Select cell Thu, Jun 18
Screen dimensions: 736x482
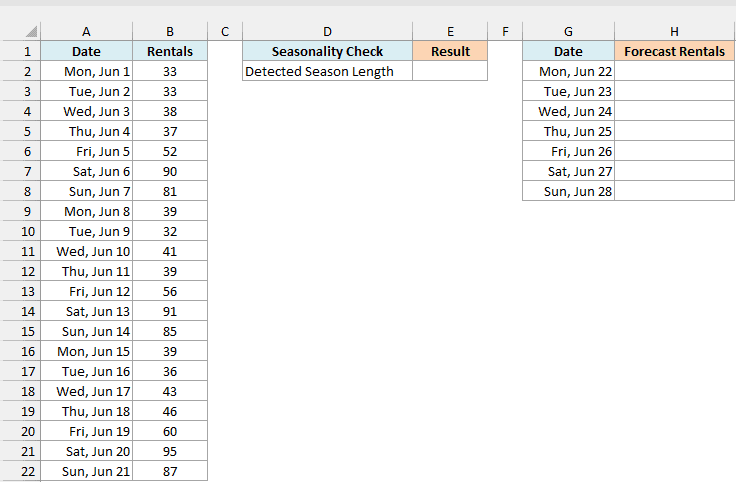click(86, 411)
